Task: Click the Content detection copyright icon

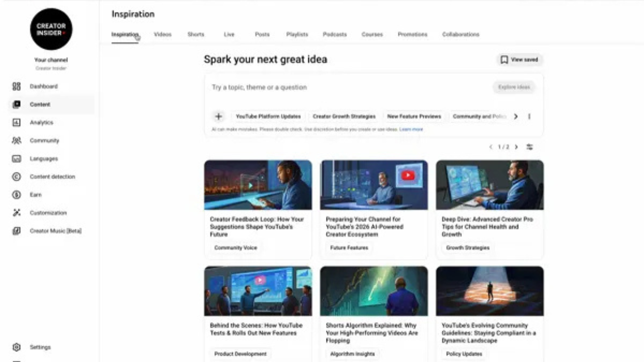Action: [17, 177]
